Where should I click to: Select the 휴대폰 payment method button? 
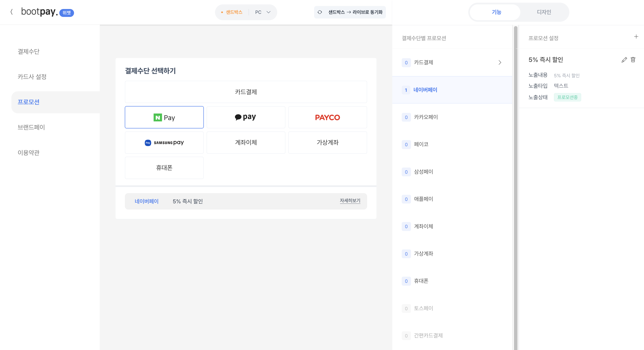[164, 168]
